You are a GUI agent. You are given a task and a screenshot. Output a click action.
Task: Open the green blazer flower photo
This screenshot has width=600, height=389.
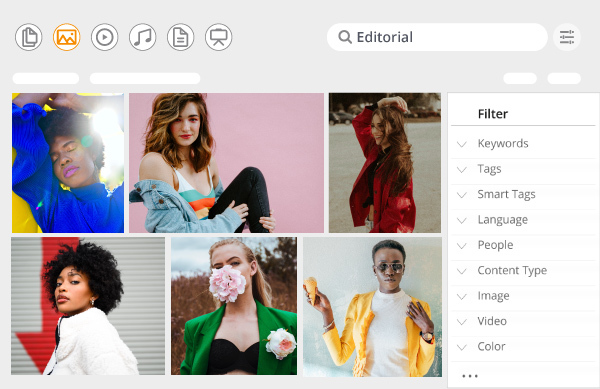pos(234,306)
